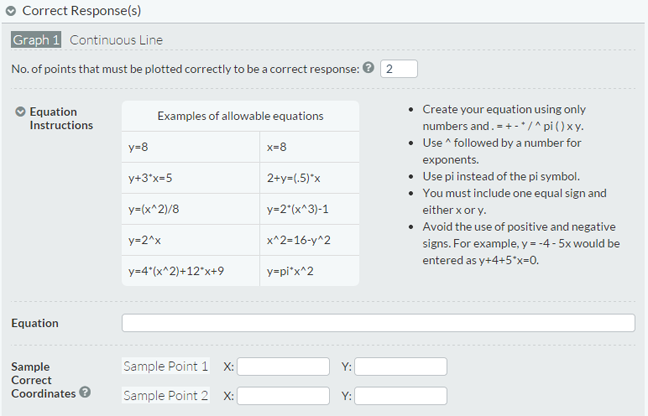Click the y=2^x example cell
Screen dimensions: 648x416
pos(191,240)
